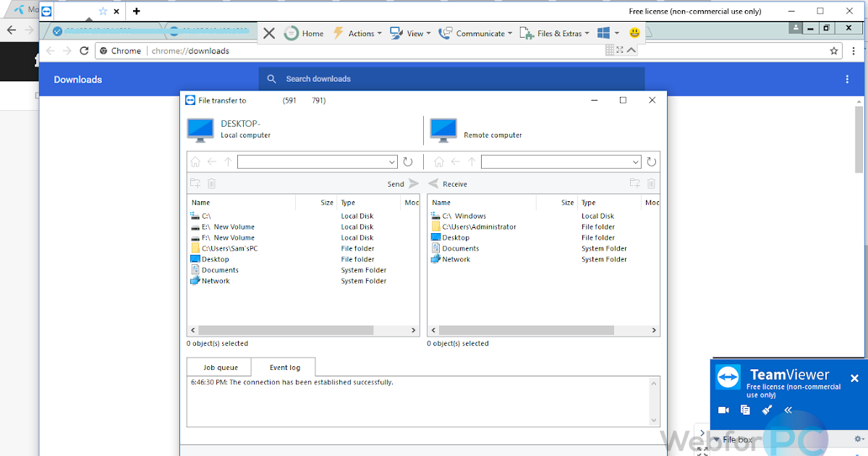
Task: Click the paintbrush icon in TeamViewer panel
Action: click(767, 410)
